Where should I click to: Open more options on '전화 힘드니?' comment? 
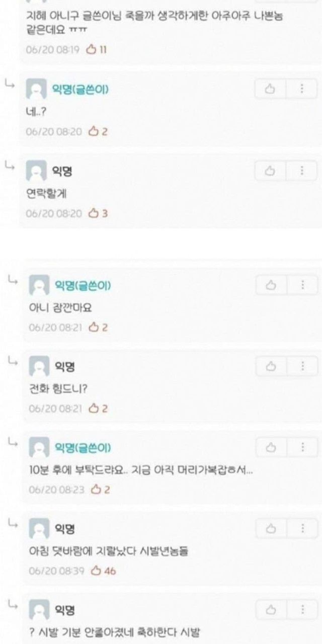(x=303, y=366)
